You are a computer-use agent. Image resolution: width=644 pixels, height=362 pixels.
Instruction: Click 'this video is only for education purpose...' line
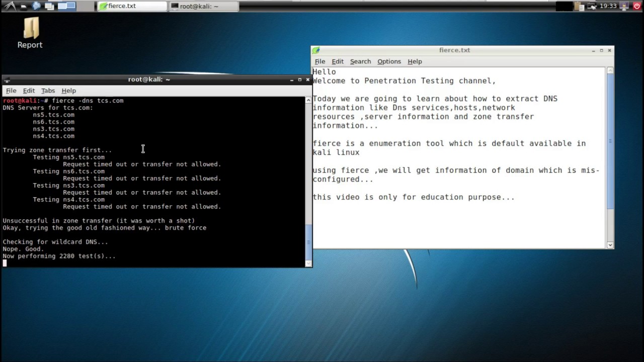pyautogui.click(x=414, y=197)
